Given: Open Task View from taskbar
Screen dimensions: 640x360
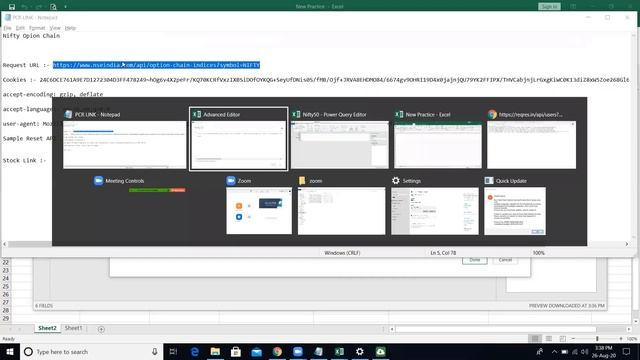Looking at the screenshot, I should (x=173, y=351).
